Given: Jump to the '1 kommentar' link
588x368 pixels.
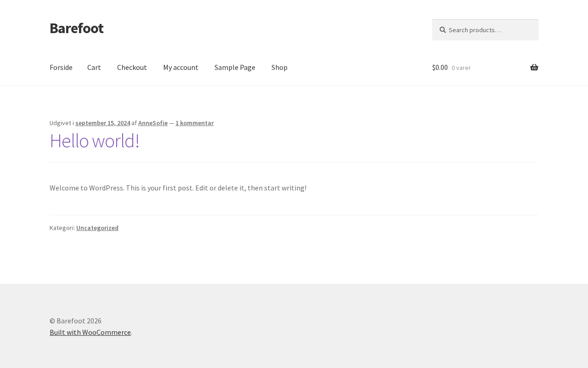Looking at the screenshot, I should 194,123.
